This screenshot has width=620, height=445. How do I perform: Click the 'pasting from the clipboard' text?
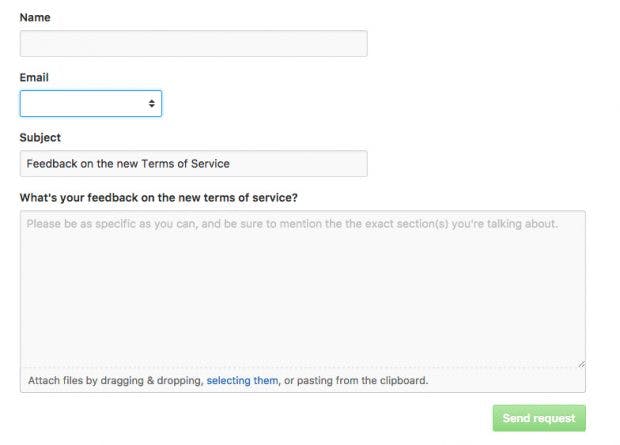(x=362, y=381)
